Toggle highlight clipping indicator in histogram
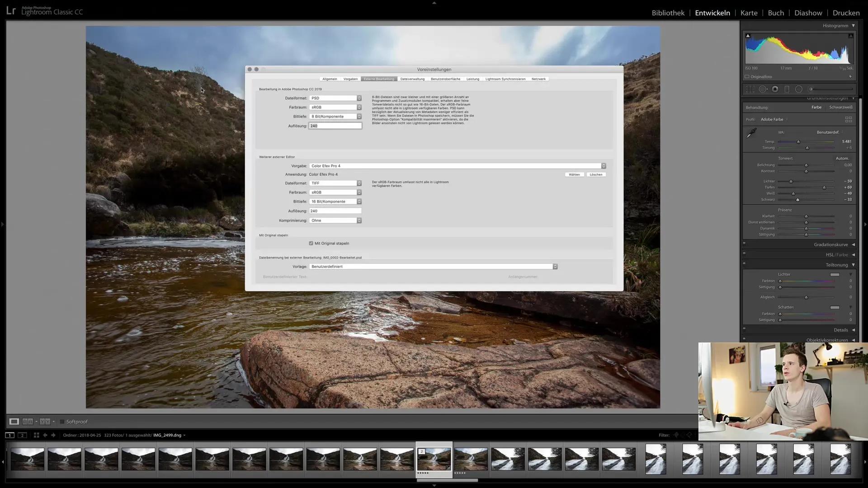Viewport: 868px width, 488px height. (x=850, y=36)
